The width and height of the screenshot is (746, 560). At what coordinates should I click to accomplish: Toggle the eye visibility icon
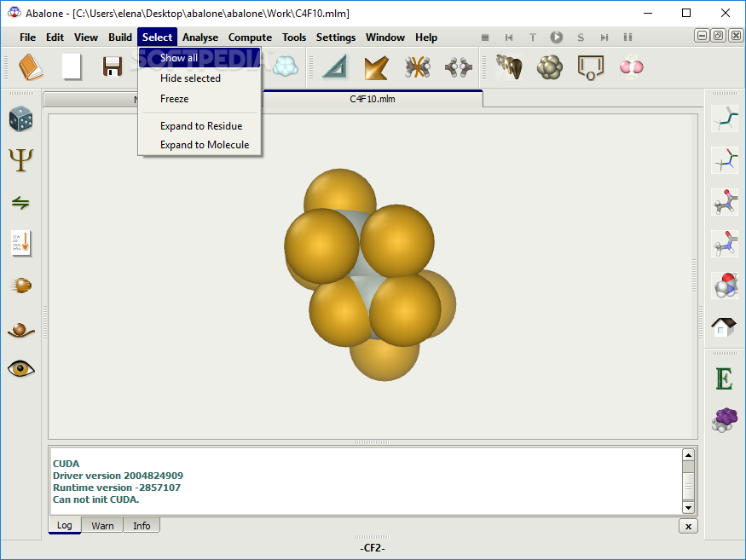(21, 369)
